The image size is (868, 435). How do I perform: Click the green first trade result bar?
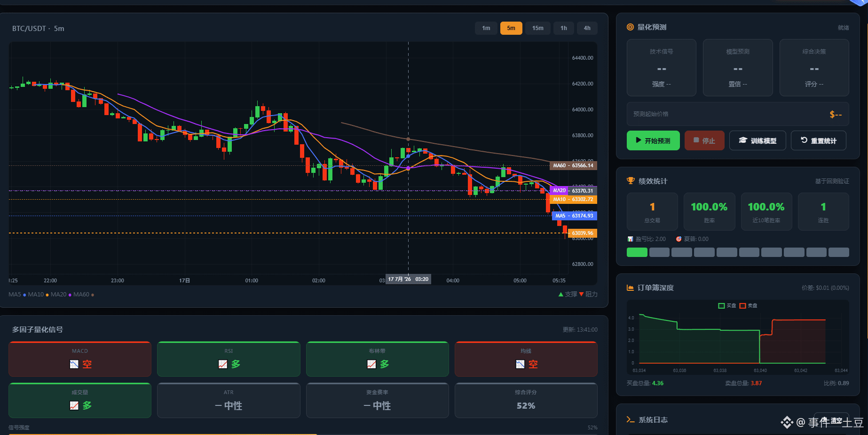pos(637,252)
